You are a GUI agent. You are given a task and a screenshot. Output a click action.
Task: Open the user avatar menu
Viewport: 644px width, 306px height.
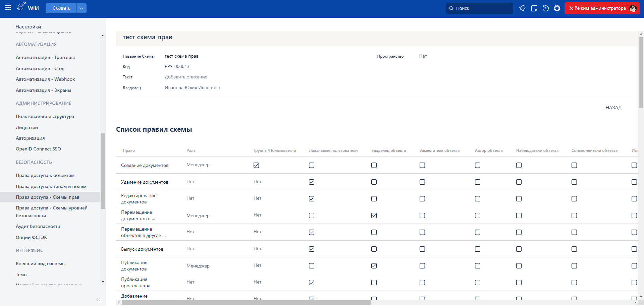[x=633, y=8]
